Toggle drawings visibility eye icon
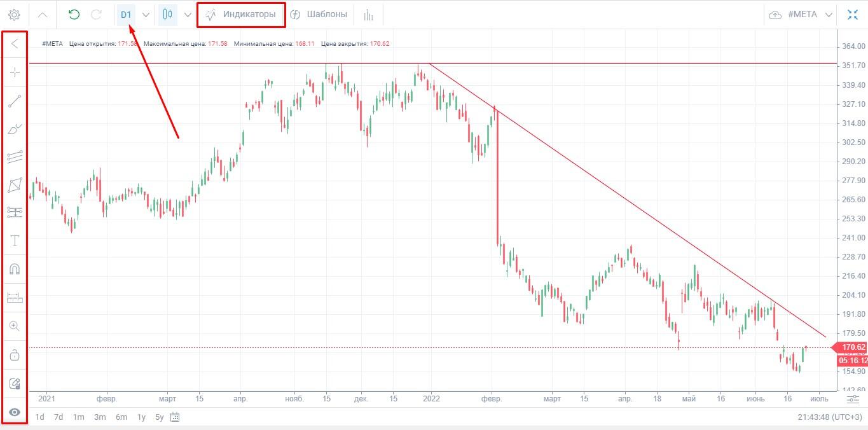This screenshot has width=868, height=430. (x=15, y=412)
